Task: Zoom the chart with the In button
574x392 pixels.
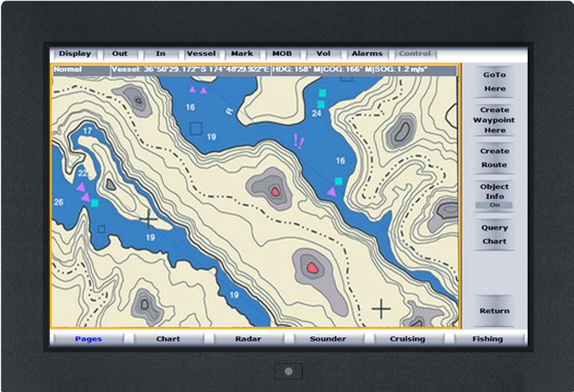Action: pos(160,54)
